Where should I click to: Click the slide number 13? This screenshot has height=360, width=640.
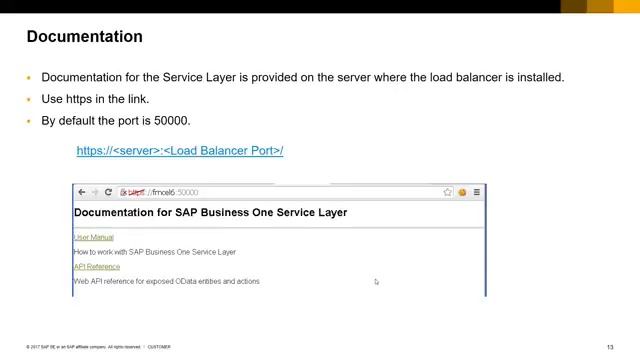pos(610,347)
